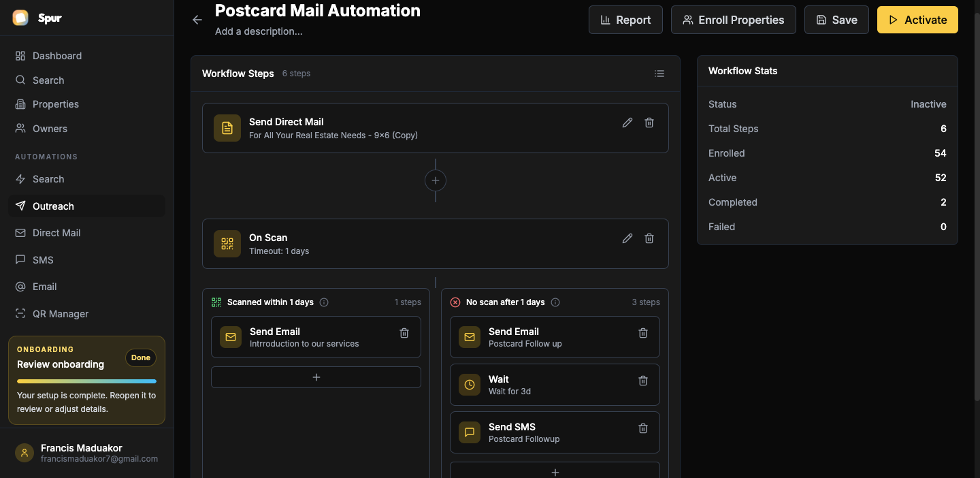980x478 pixels.
Task: Click the onboarding Done button
Action: point(141,357)
